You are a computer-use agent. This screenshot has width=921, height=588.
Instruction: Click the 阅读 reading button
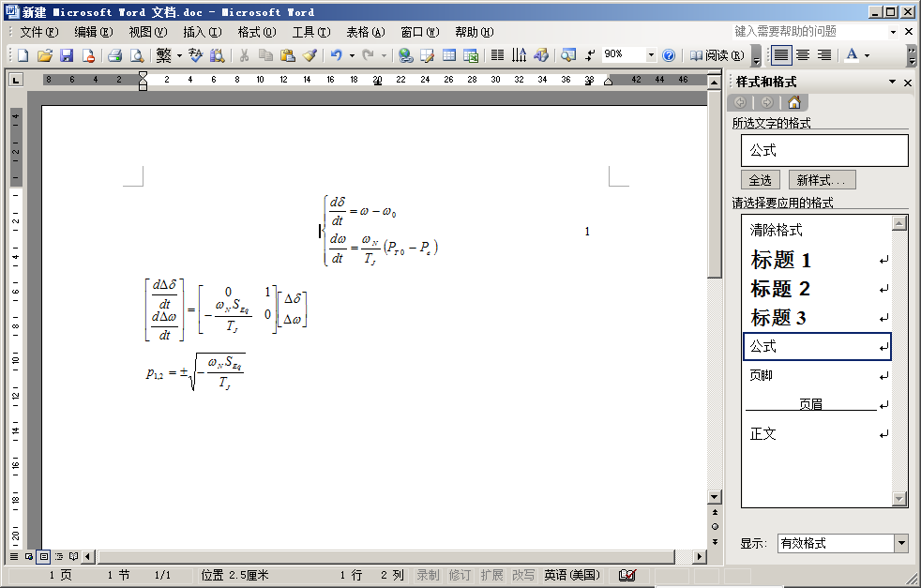(717, 55)
